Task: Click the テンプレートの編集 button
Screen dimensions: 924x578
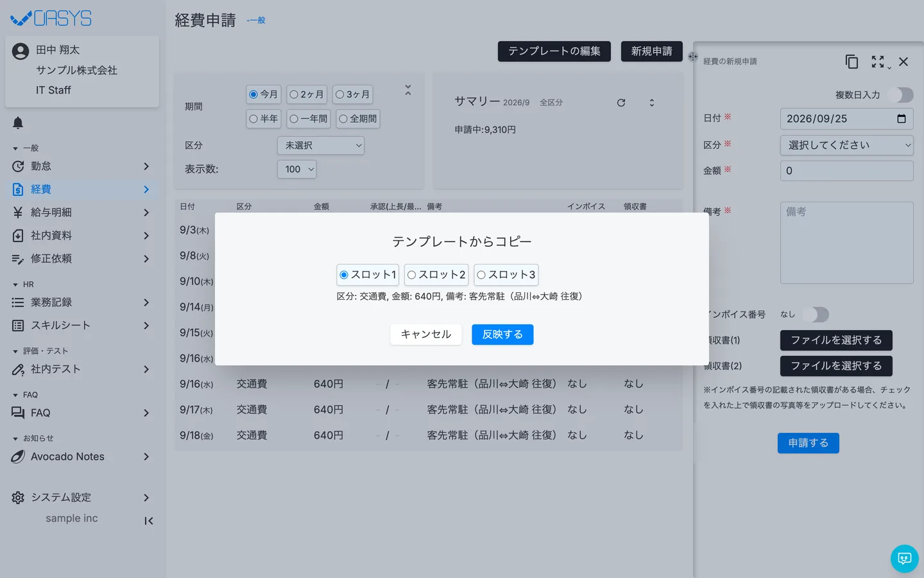Action: [x=554, y=51]
